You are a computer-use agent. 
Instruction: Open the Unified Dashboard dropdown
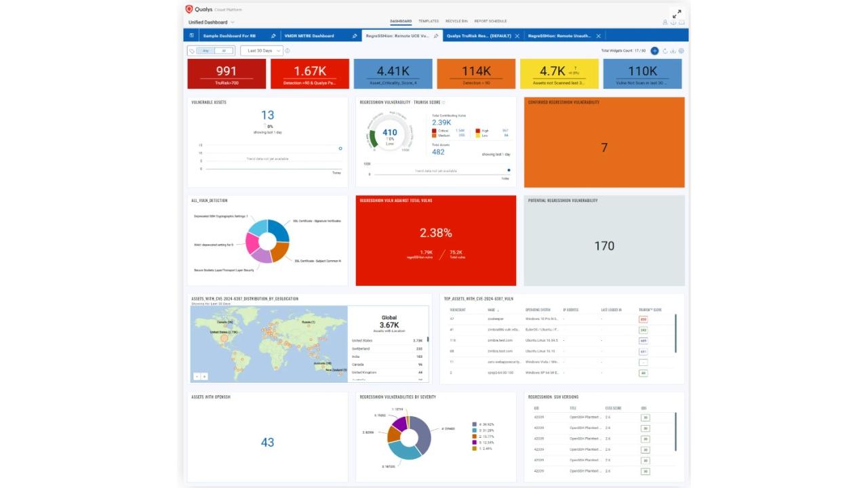pos(212,22)
